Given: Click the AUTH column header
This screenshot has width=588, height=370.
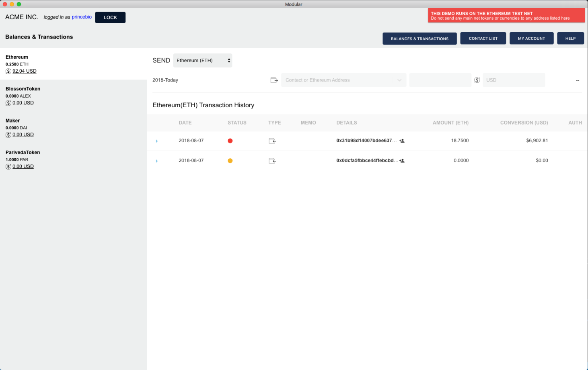Looking at the screenshot, I should [575, 123].
